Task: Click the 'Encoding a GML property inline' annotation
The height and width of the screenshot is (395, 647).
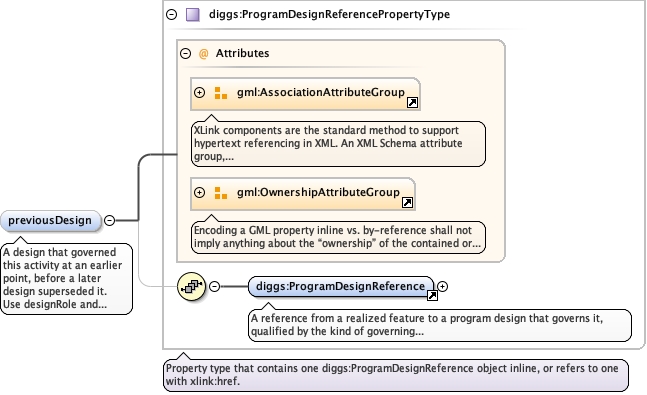Action: point(338,237)
